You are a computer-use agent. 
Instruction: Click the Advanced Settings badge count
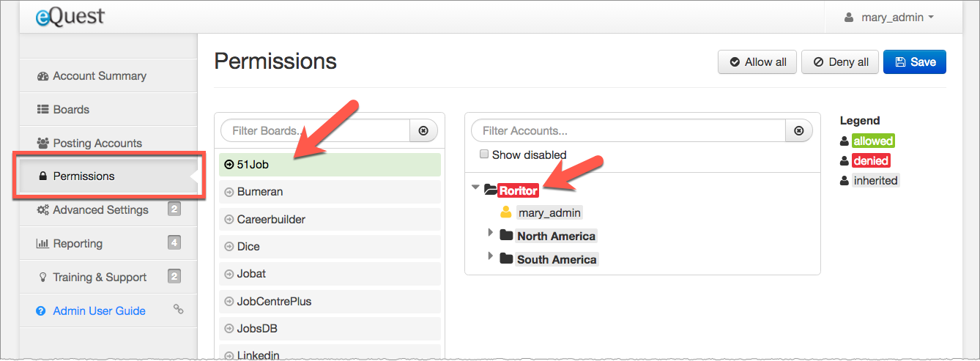coord(174,209)
